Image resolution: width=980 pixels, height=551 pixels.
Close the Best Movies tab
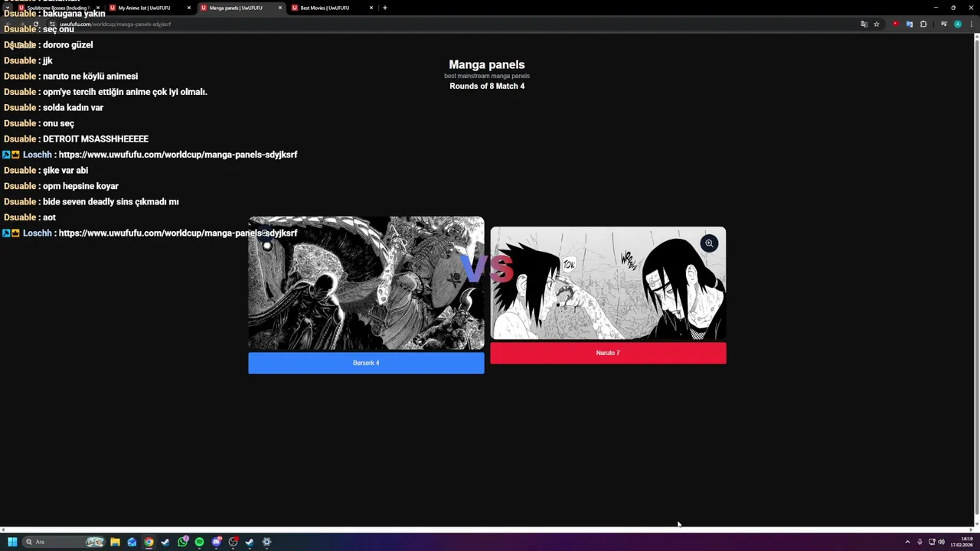coord(371,8)
